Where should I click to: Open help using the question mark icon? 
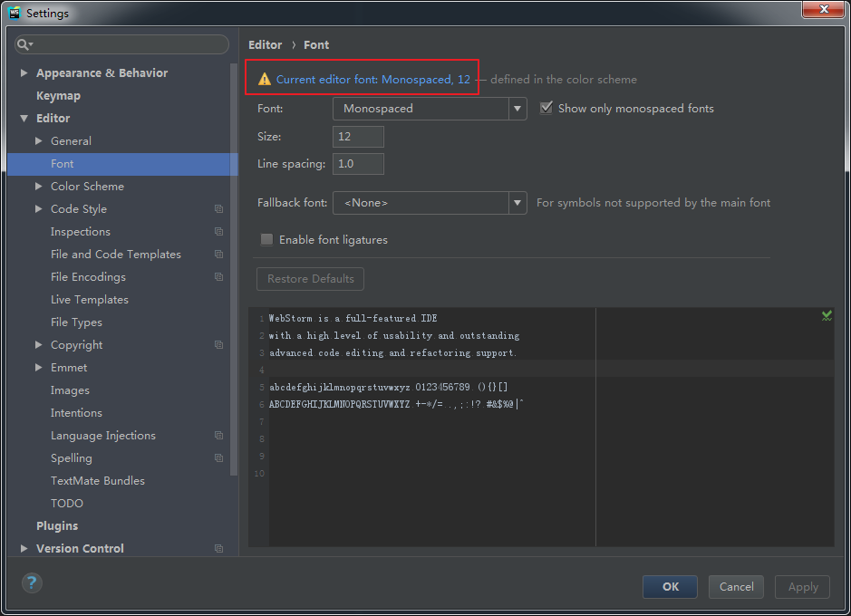click(x=31, y=582)
